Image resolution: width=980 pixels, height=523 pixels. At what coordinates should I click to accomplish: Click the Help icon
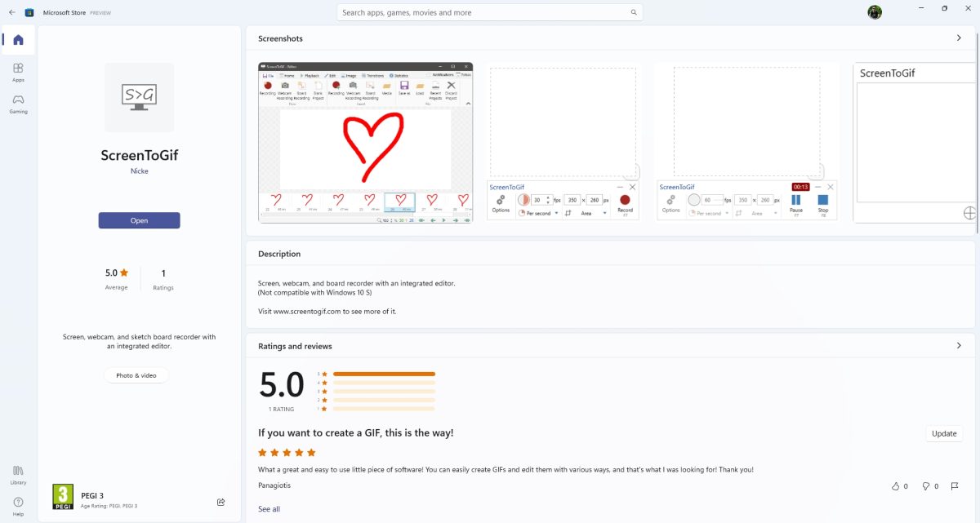18,505
